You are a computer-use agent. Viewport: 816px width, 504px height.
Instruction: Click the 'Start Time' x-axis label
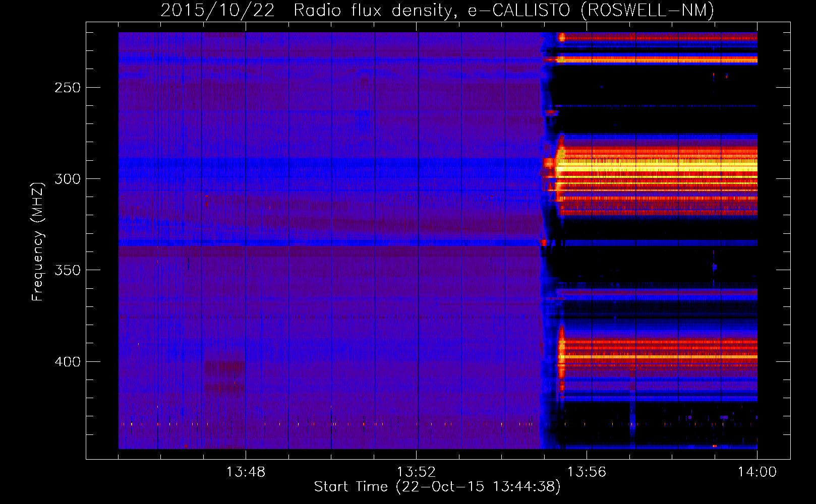(437, 487)
